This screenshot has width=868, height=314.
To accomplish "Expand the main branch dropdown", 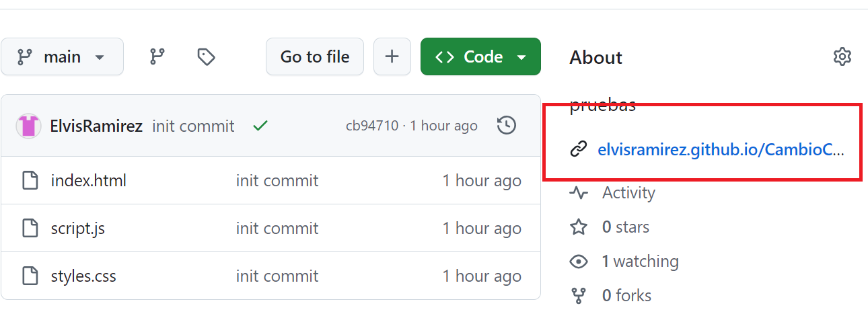I will pyautogui.click(x=62, y=57).
